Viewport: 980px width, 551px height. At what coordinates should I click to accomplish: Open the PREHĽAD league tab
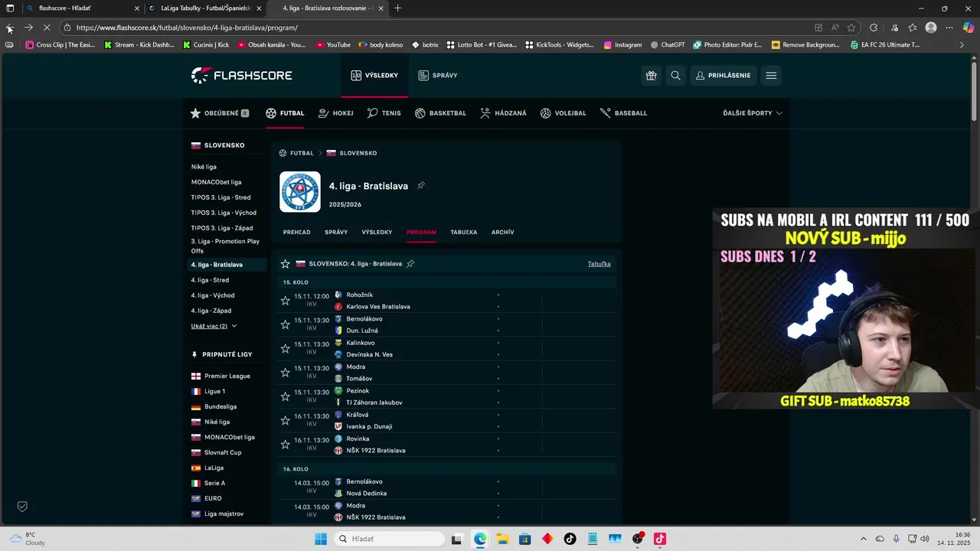(297, 232)
